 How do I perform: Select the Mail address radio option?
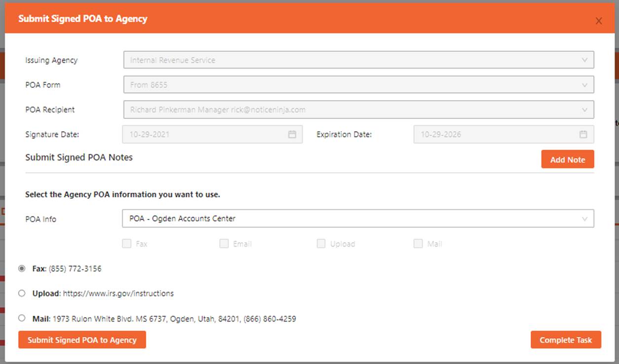click(x=22, y=318)
